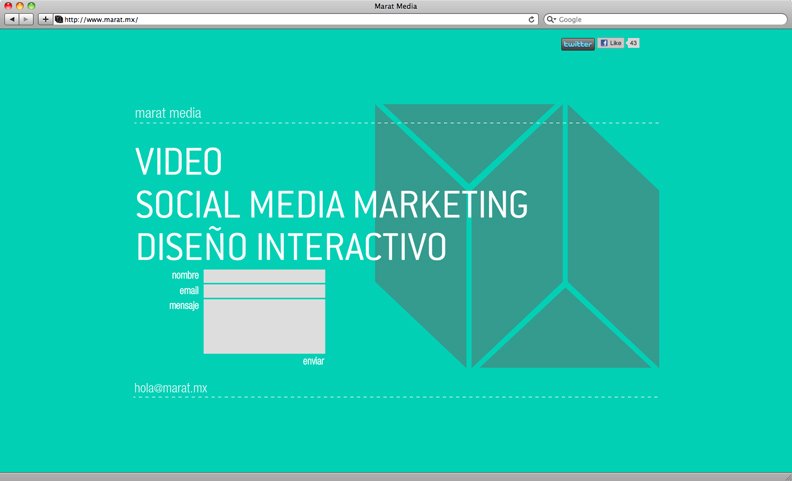This screenshot has height=481, width=792.
Task: Click the mensaje text area
Action: click(x=264, y=326)
